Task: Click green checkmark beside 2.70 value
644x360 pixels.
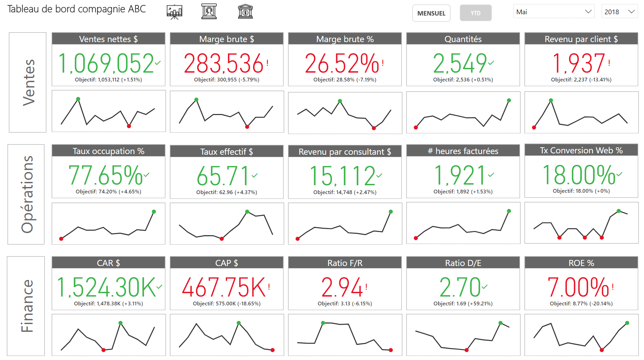Action: point(485,287)
